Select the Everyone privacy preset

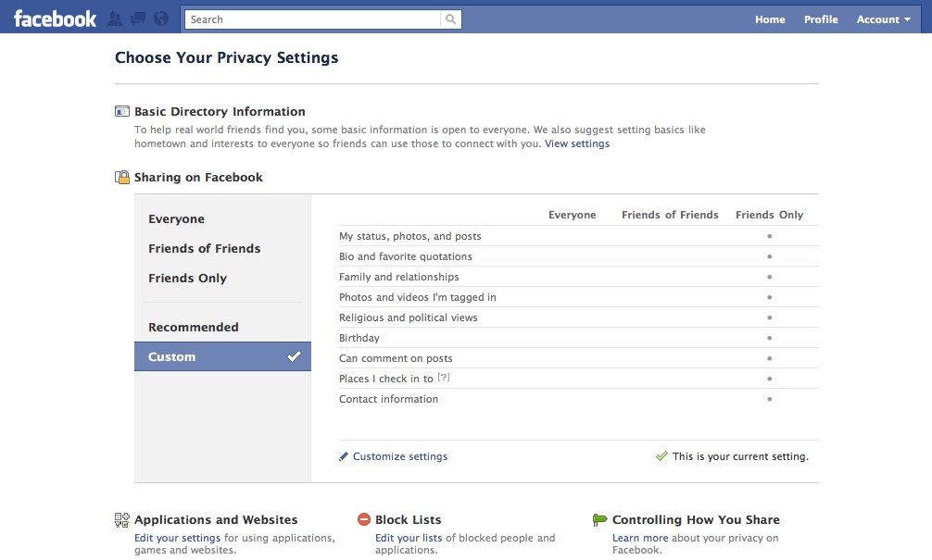pos(222,218)
